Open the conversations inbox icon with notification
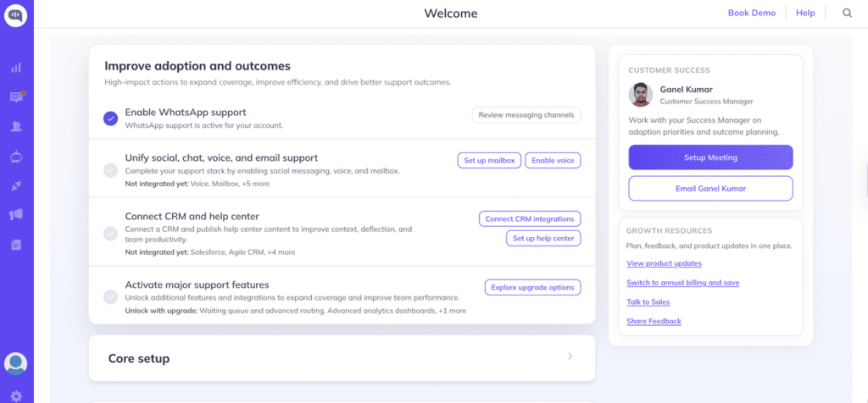 pos(16,97)
